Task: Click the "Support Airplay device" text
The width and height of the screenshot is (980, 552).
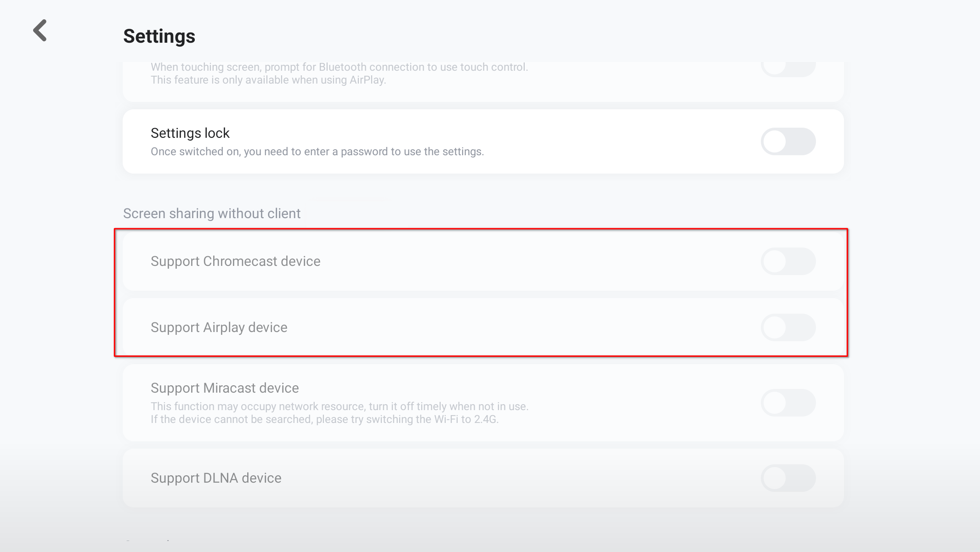Action: 219,327
